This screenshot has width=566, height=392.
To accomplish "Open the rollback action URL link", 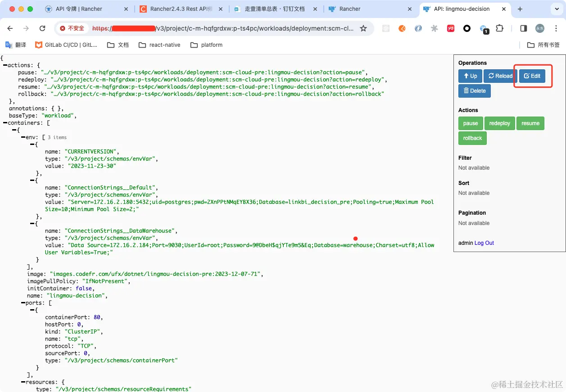I will click(x=217, y=94).
